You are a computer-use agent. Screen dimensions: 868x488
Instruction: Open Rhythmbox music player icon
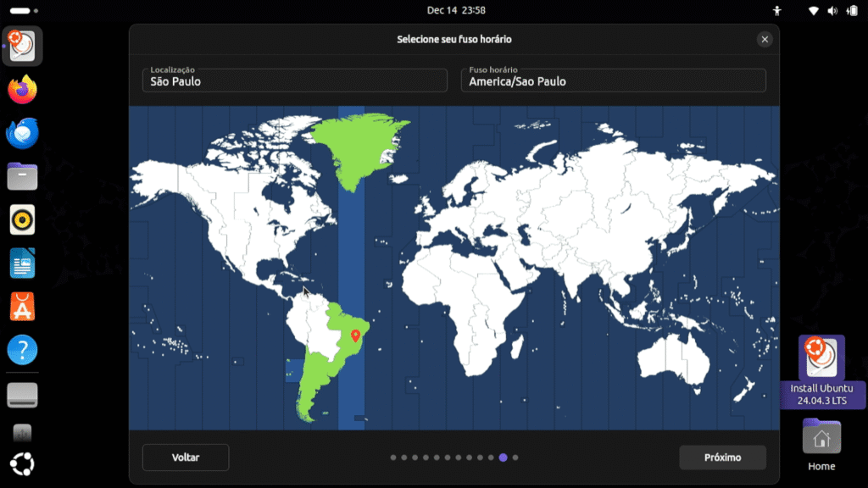[23, 220]
